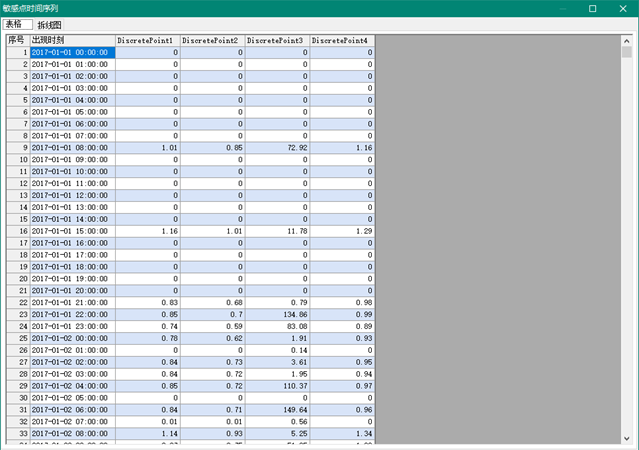Click the DiscretePoint1 column header
The height and width of the screenshot is (450, 639).
click(x=147, y=40)
